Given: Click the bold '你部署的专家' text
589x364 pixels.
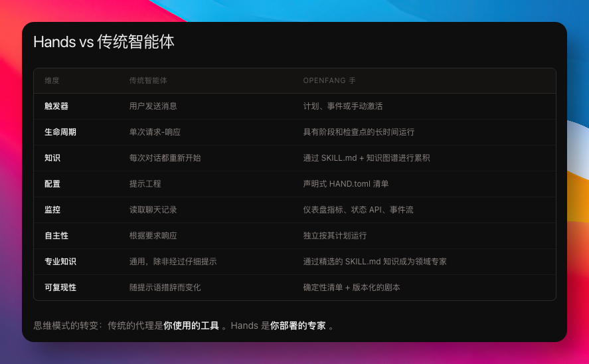Looking at the screenshot, I should click(298, 326).
